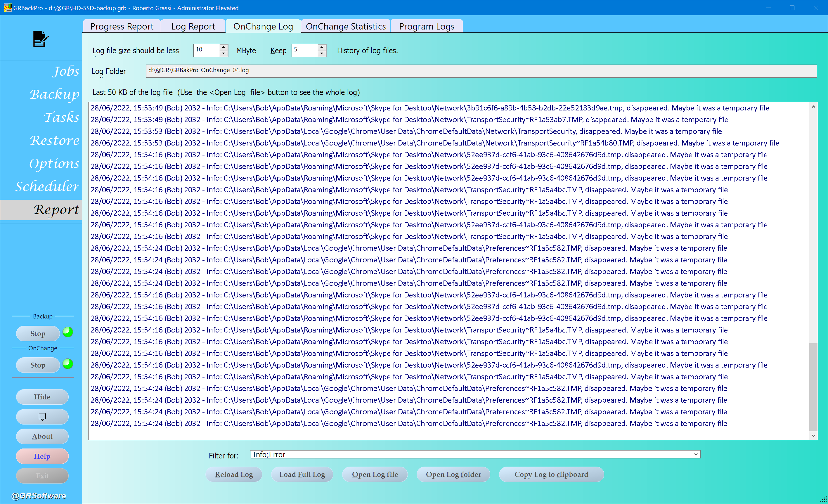Click the report notepad icon in sidebar
828x504 pixels.
[x=41, y=39]
